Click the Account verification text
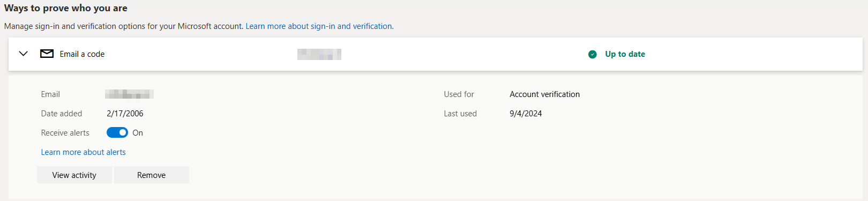Image resolution: width=868 pixels, height=201 pixels. pos(545,94)
